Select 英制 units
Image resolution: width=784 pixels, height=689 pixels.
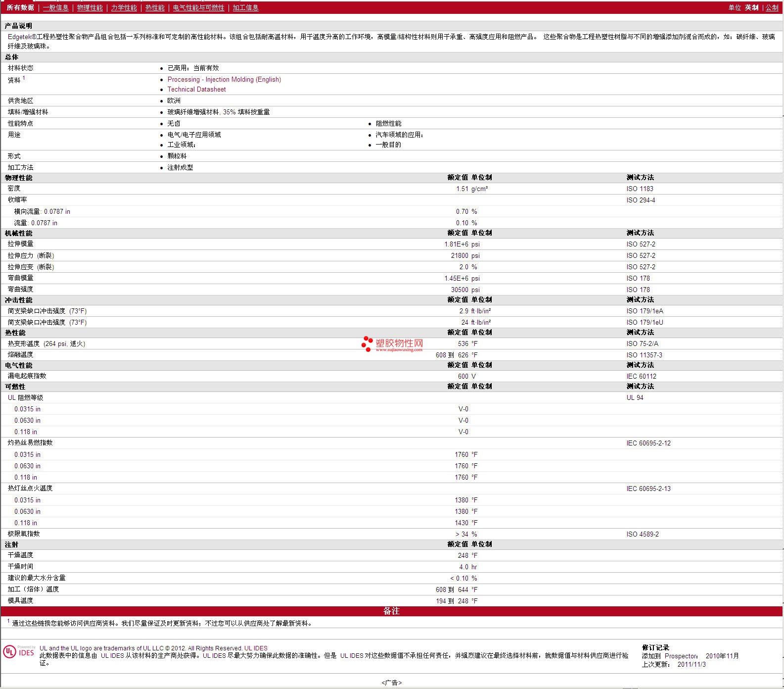pos(751,8)
